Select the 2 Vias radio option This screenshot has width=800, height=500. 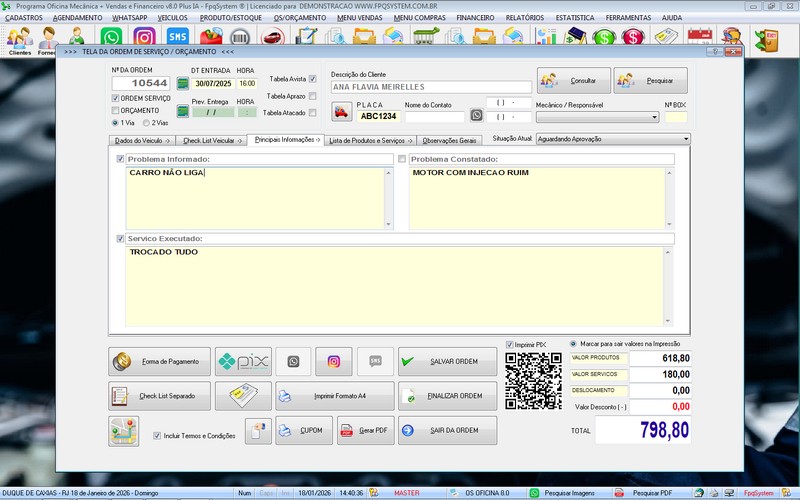(x=147, y=123)
